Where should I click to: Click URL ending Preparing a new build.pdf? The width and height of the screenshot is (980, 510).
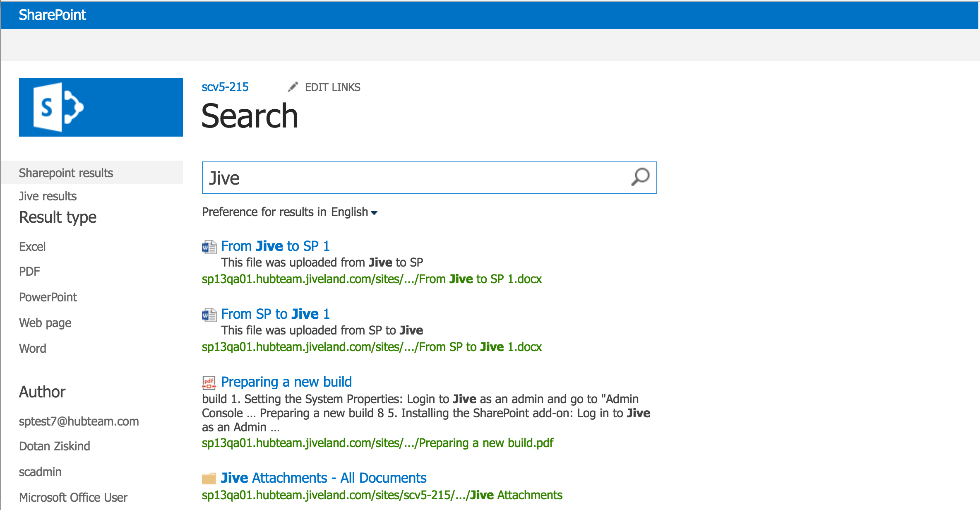pyautogui.click(x=377, y=443)
